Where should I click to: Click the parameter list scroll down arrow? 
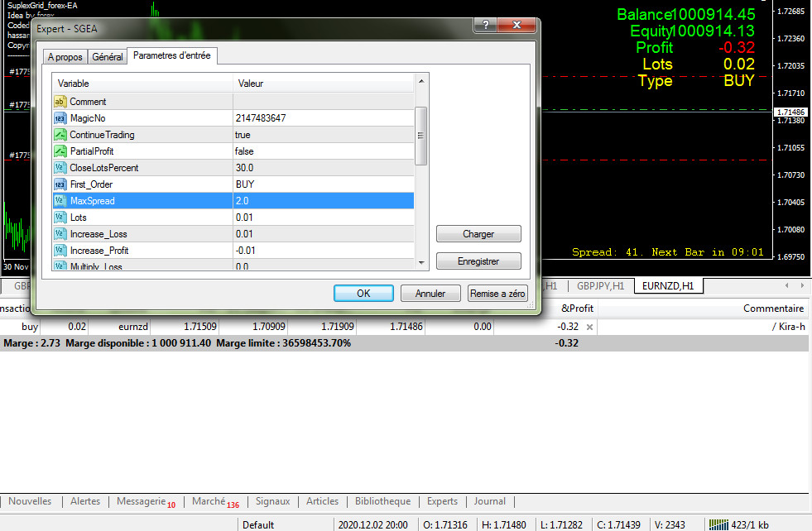[x=421, y=263]
